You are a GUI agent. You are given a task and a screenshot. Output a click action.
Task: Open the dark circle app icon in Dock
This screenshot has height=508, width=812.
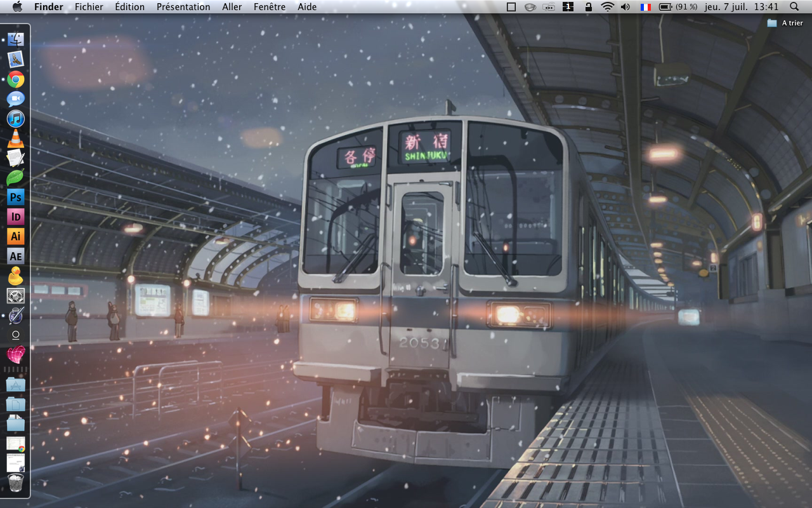pyautogui.click(x=15, y=335)
